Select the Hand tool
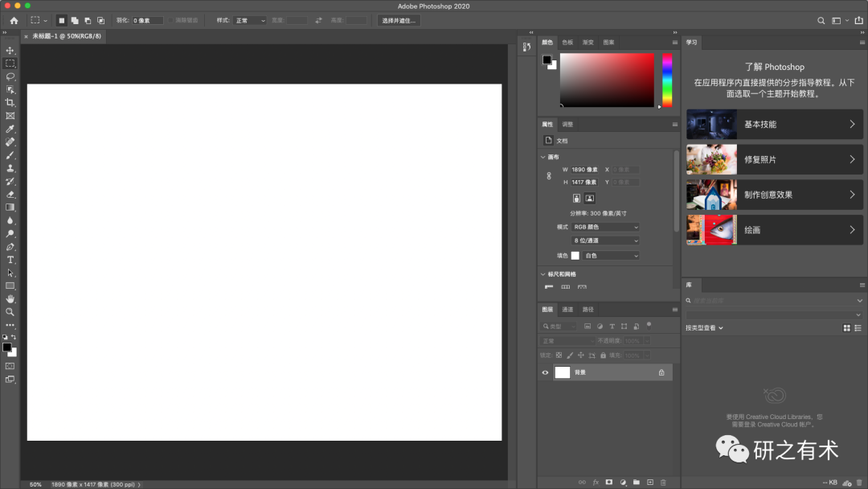 click(10, 299)
